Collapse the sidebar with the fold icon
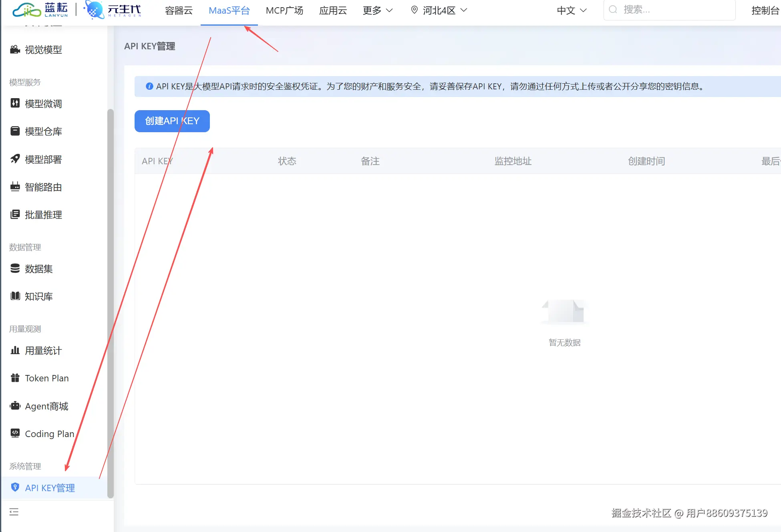This screenshot has width=781, height=532. [14, 512]
